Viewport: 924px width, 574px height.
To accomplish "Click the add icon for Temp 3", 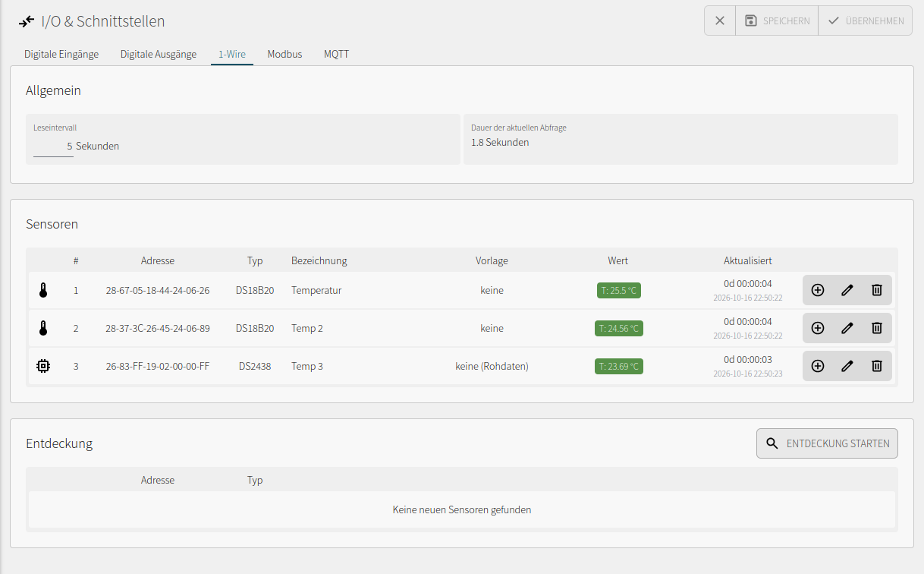I will [818, 366].
